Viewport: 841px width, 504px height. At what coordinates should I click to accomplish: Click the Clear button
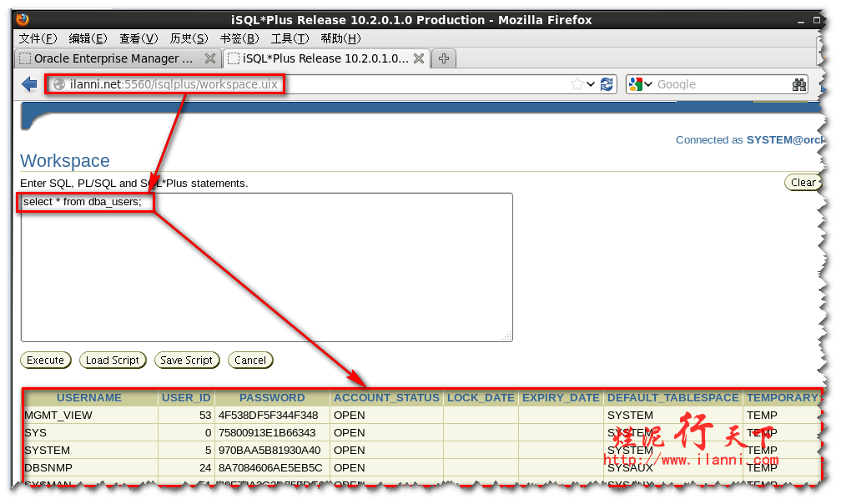803,183
